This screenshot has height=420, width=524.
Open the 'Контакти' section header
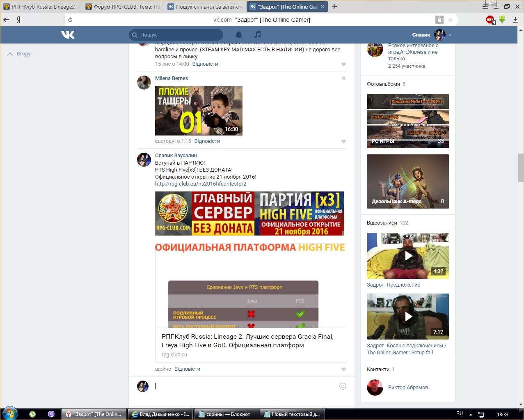(x=378, y=370)
